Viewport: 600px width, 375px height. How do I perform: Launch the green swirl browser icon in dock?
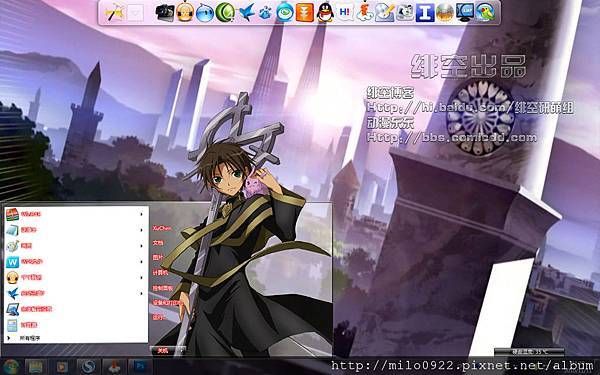click(x=225, y=12)
